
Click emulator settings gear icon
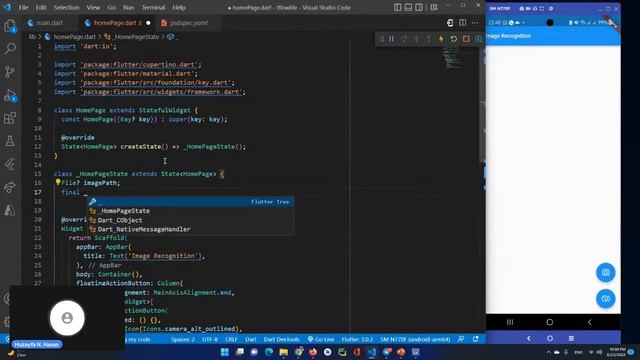click(551, 8)
